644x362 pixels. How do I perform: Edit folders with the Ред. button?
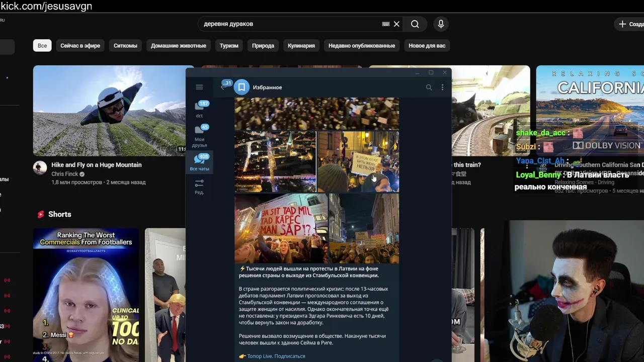199,186
